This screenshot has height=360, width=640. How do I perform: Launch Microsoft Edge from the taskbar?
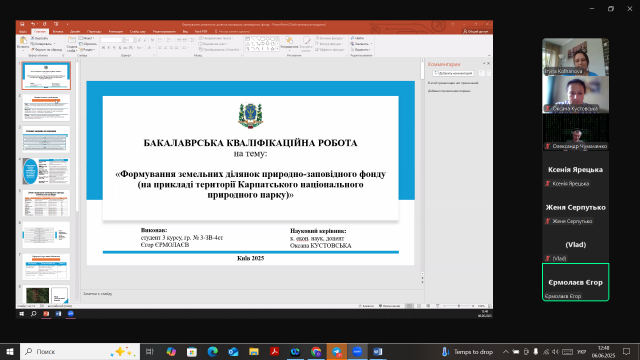(212, 351)
